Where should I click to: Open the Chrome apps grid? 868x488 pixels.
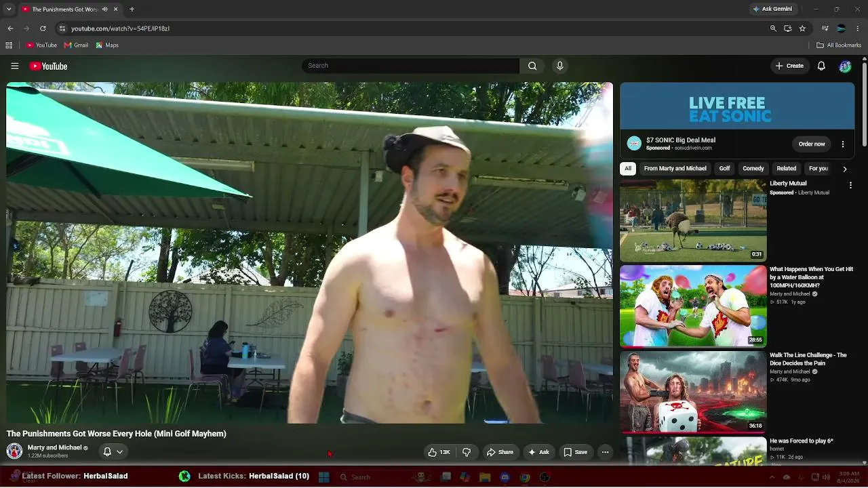tap(9, 45)
